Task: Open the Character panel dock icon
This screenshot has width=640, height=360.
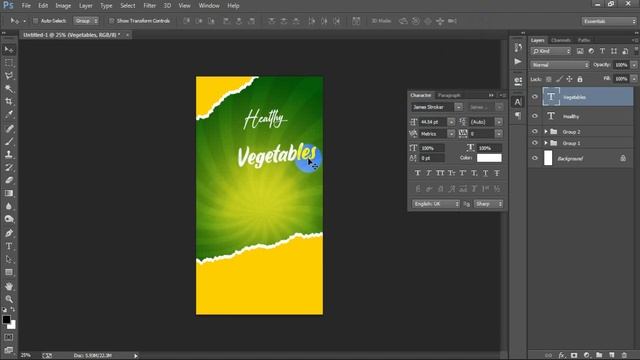Action: [518, 102]
